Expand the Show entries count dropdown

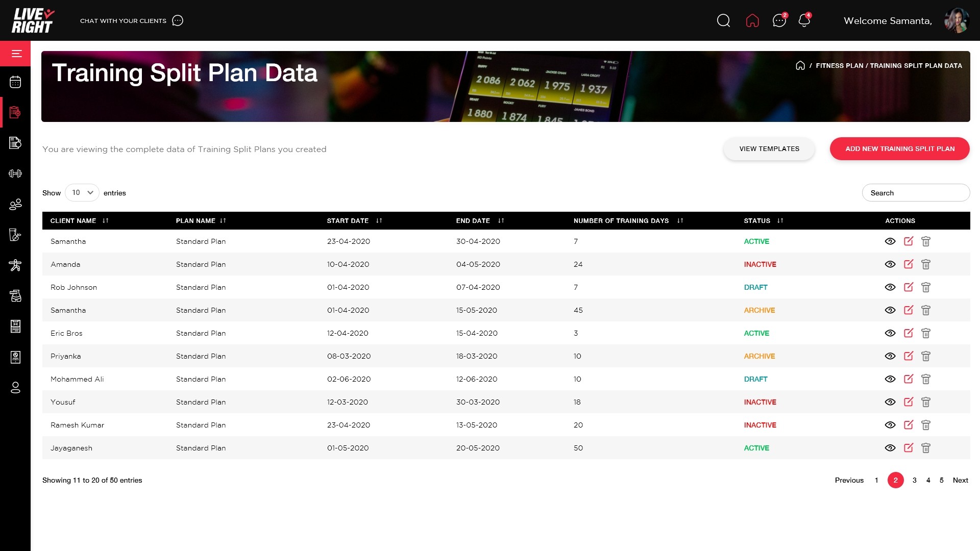(x=82, y=192)
